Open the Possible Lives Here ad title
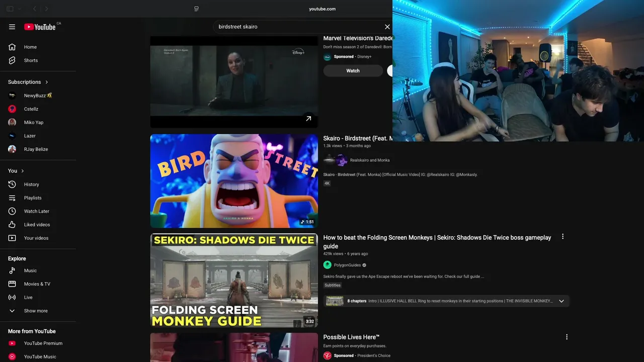Screen dimensions: 644x362 351,337
